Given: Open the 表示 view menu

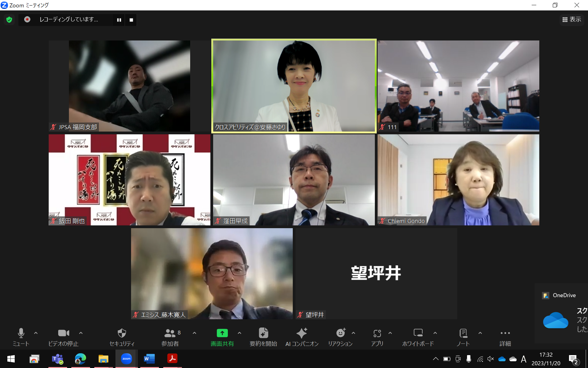Looking at the screenshot, I should tap(571, 20).
